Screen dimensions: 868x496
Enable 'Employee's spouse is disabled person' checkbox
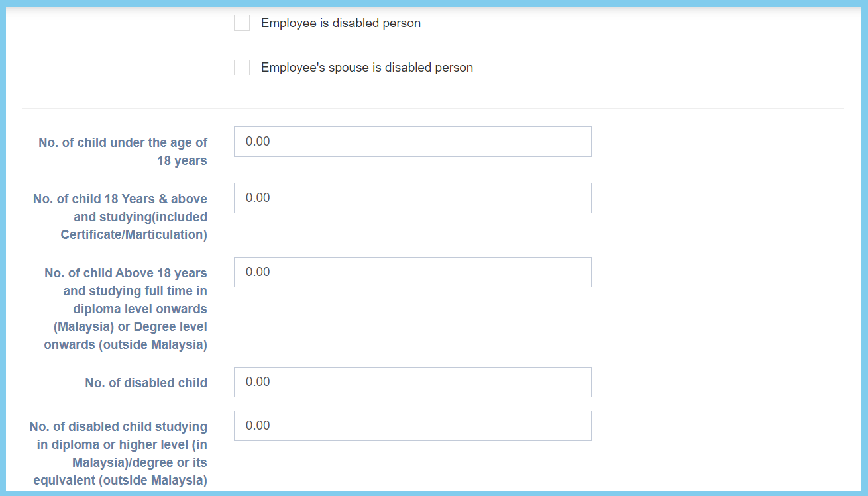click(242, 68)
